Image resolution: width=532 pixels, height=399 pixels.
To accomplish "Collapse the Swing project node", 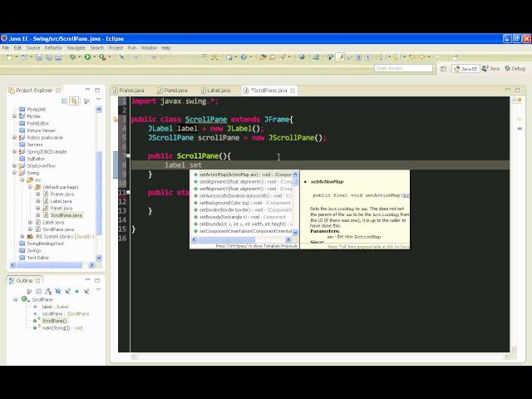I will [x=15, y=173].
